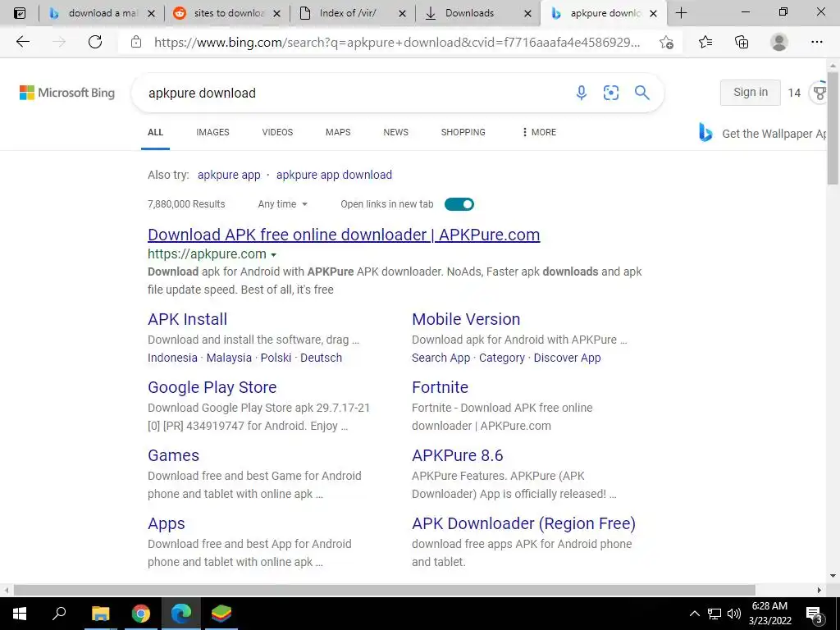Image resolution: width=840 pixels, height=630 pixels.
Task: Click the Microsoft Edge taskbar icon
Action: [181, 614]
